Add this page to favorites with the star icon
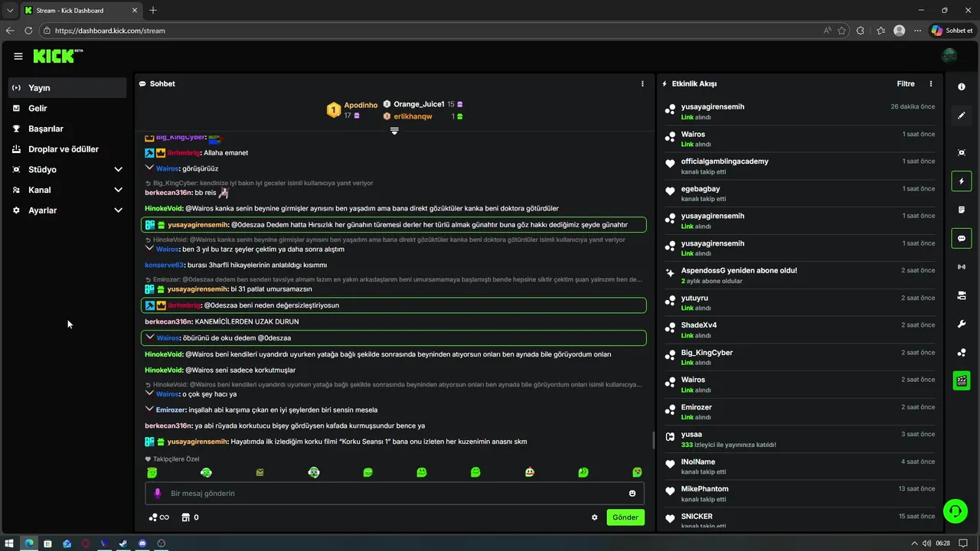This screenshot has width=980, height=551. [842, 31]
